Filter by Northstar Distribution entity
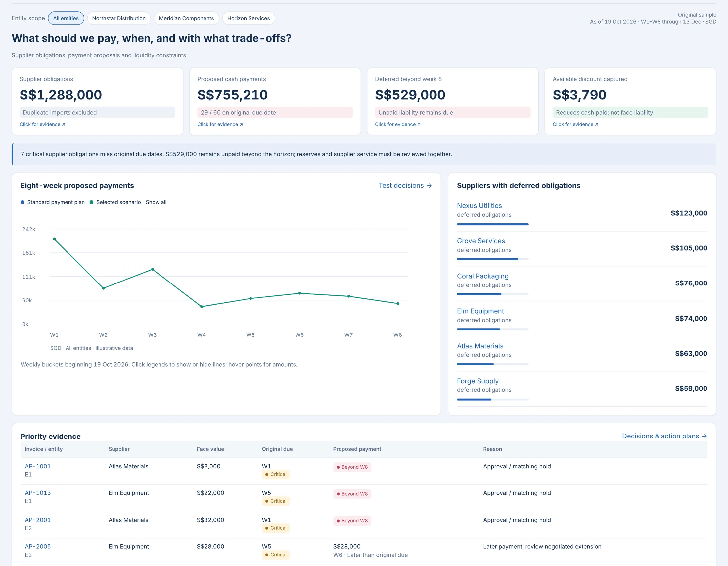Screen dimensions: 728x566 119,18
